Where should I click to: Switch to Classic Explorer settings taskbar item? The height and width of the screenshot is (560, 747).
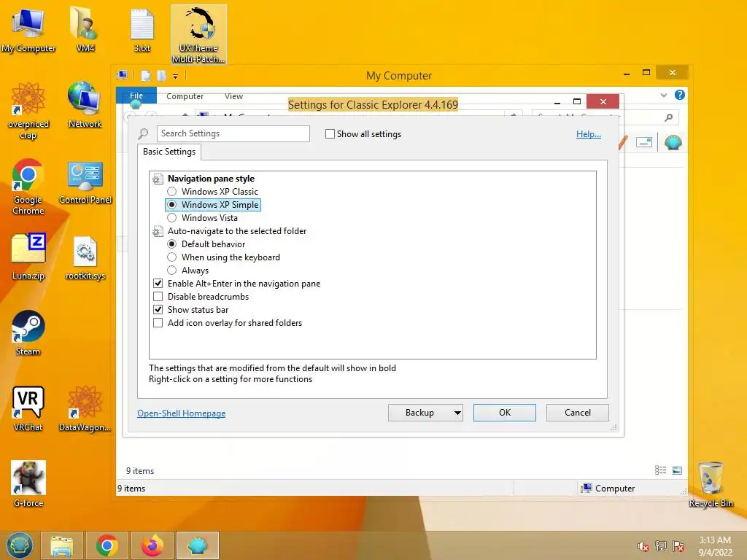pos(197,545)
